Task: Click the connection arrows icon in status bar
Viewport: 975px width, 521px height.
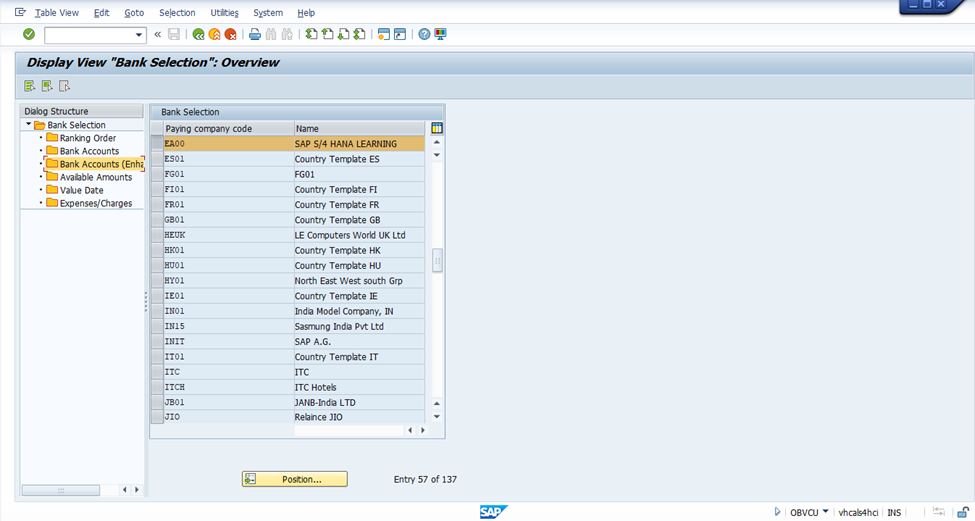Action: coord(939,512)
